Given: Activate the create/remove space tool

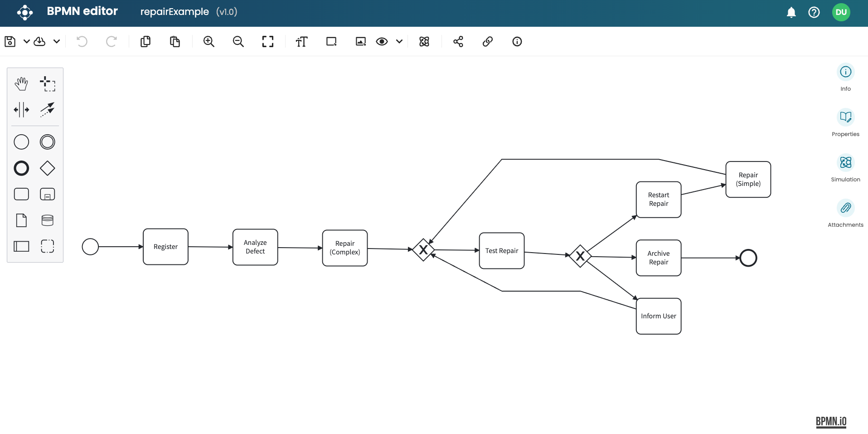Looking at the screenshot, I should click(21, 110).
